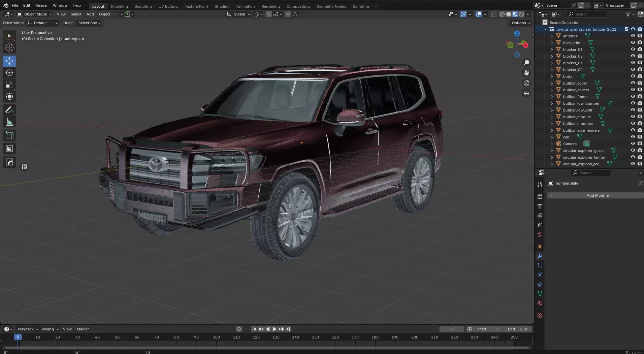Jump to the last frame
Image resolution: width=644 pixels, height=354 pixels.
pos(288,329)
